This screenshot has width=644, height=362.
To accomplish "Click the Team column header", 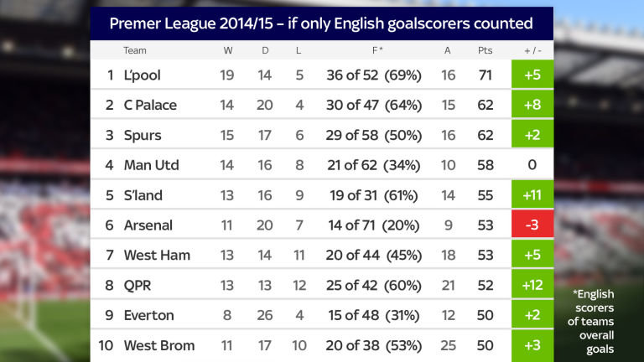I will pyautogui.click(x=135, y=50).
